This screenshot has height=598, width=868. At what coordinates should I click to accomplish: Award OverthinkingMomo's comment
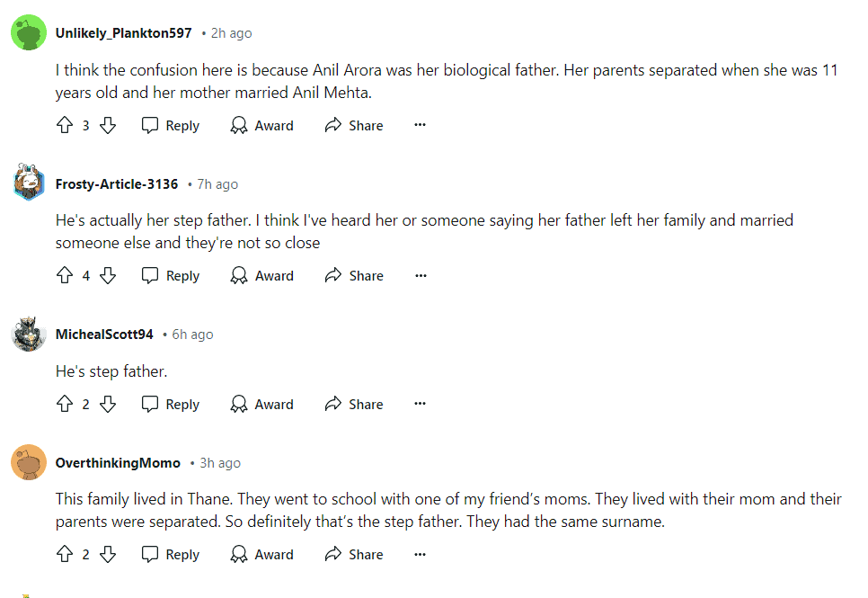point(261,554)
